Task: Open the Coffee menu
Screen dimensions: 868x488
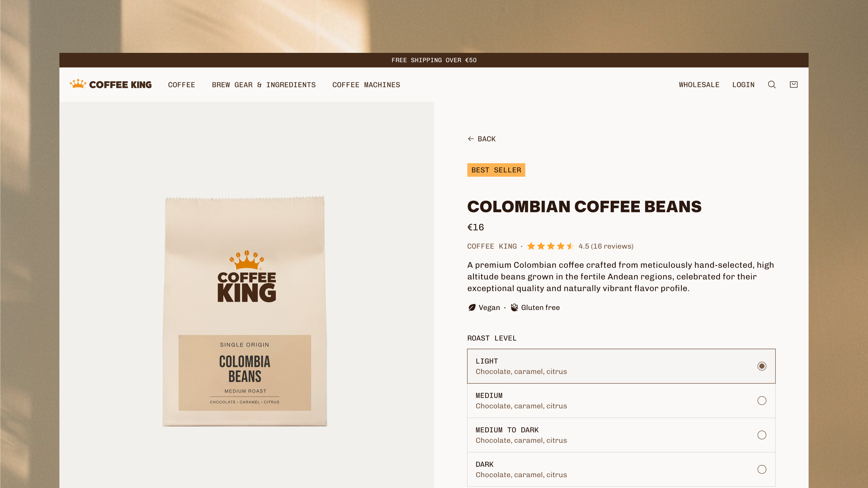Action: (x=182, y=85)
